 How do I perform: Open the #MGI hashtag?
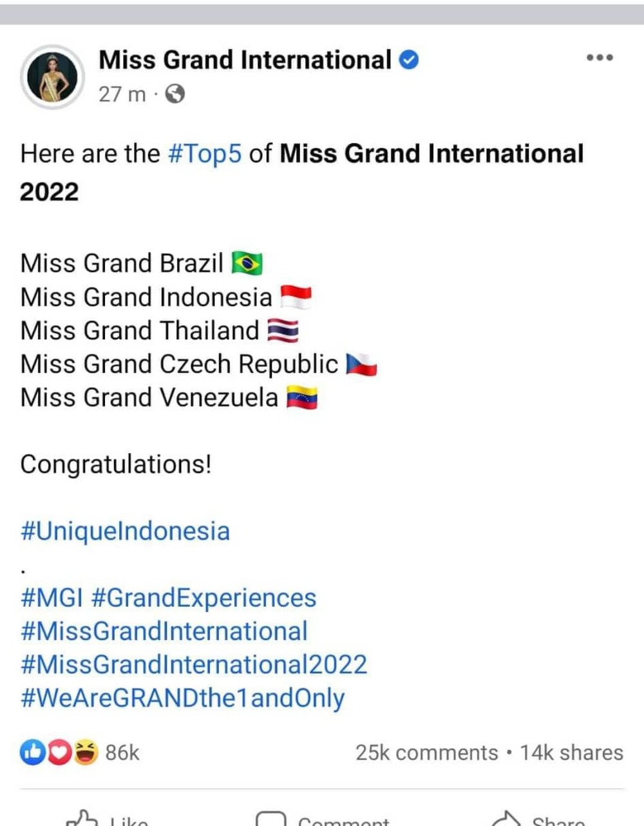(52, 598)
